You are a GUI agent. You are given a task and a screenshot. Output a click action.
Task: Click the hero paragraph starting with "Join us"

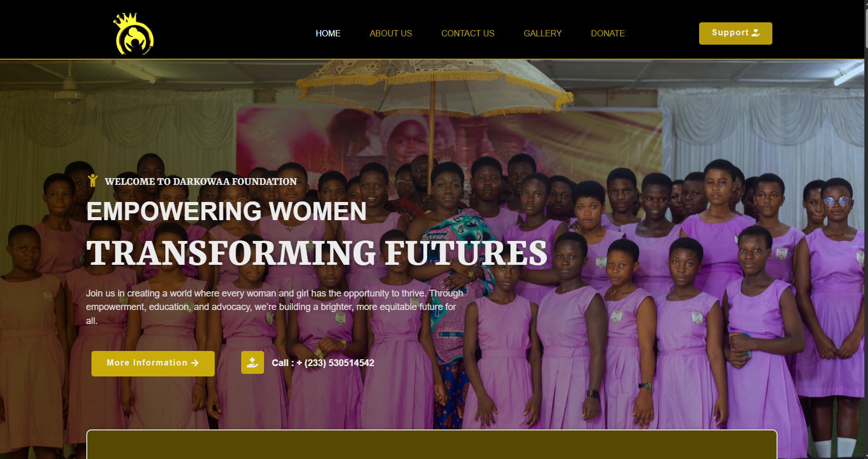click(x=274, y=307)
